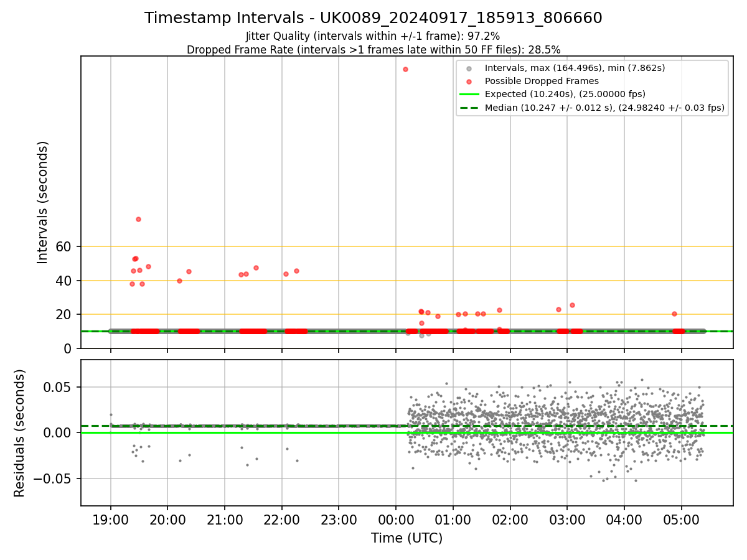Click legend entry "Intervals, max (164.496s), min (7.862s)"
The width and height of the screenshot is (747, 560).
(575, 68)
